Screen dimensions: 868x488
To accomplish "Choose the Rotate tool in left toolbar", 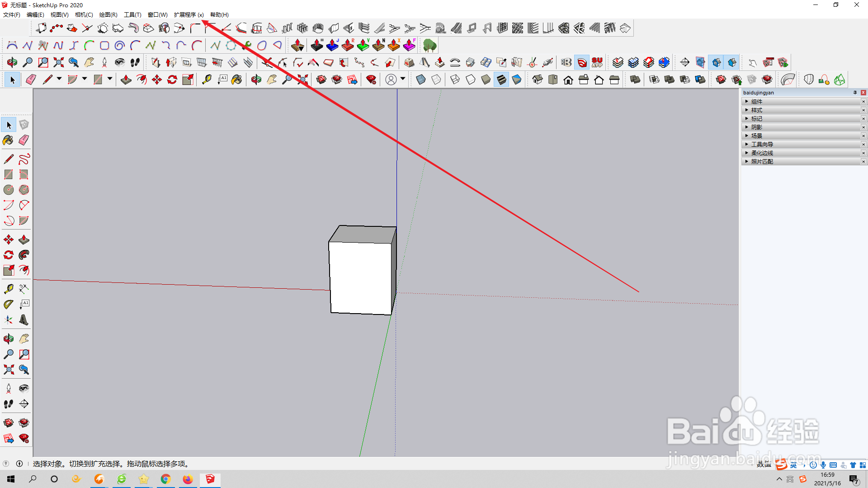I will point(8,255).
